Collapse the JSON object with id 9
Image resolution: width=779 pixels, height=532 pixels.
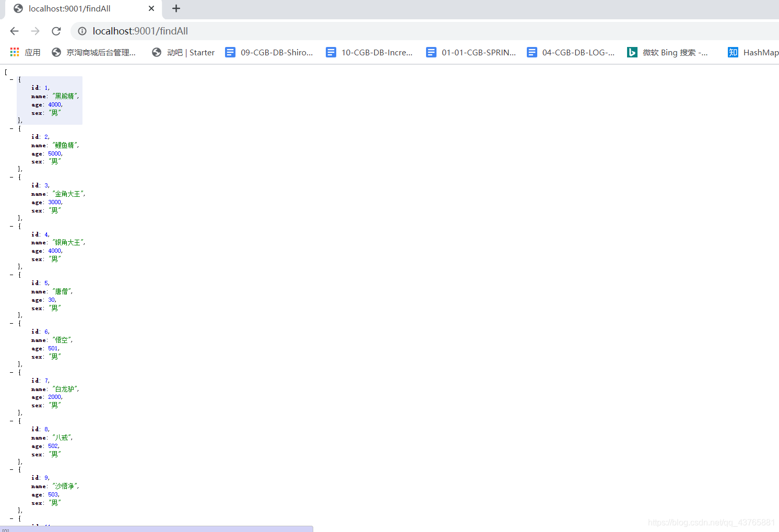[x=11, y=469]
